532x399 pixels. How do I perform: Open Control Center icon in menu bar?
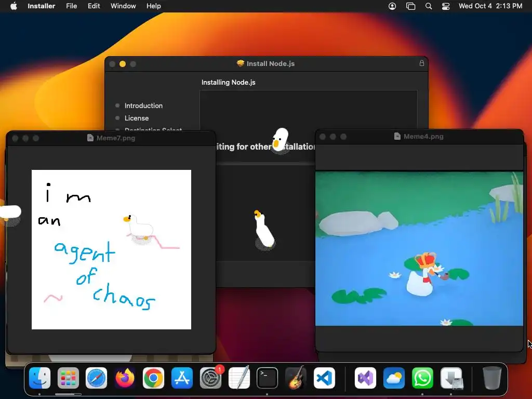pyautogui.click(x=445, y=6)
